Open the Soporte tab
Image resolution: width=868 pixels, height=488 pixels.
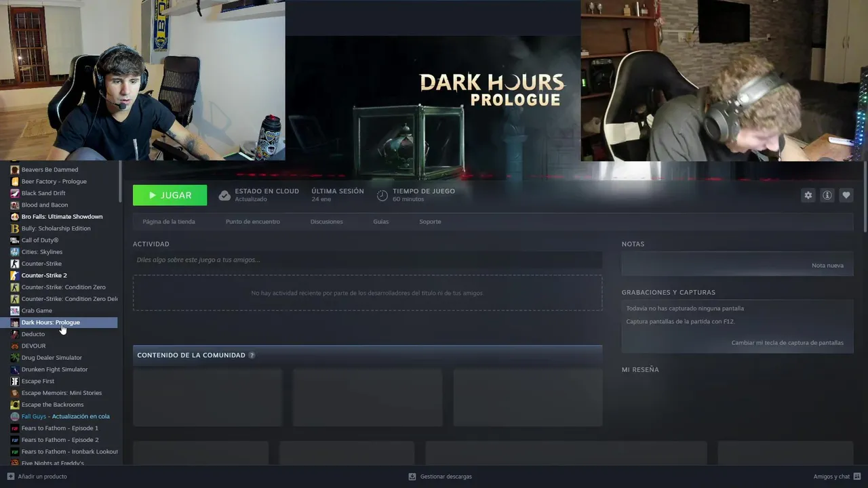click(x=430, y=222)
